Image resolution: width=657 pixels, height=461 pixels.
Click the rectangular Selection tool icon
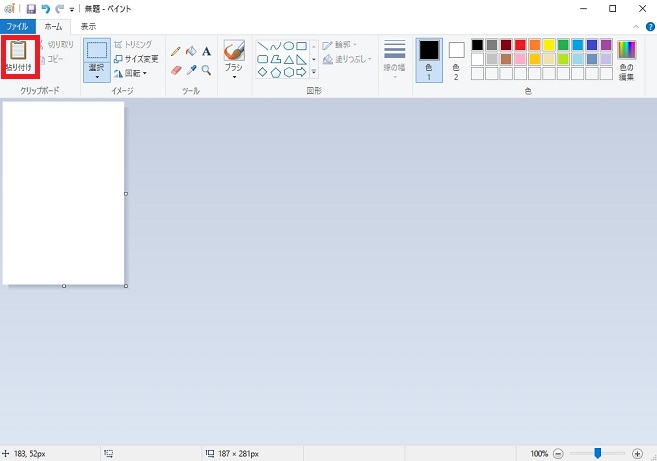tap(97, 50)
